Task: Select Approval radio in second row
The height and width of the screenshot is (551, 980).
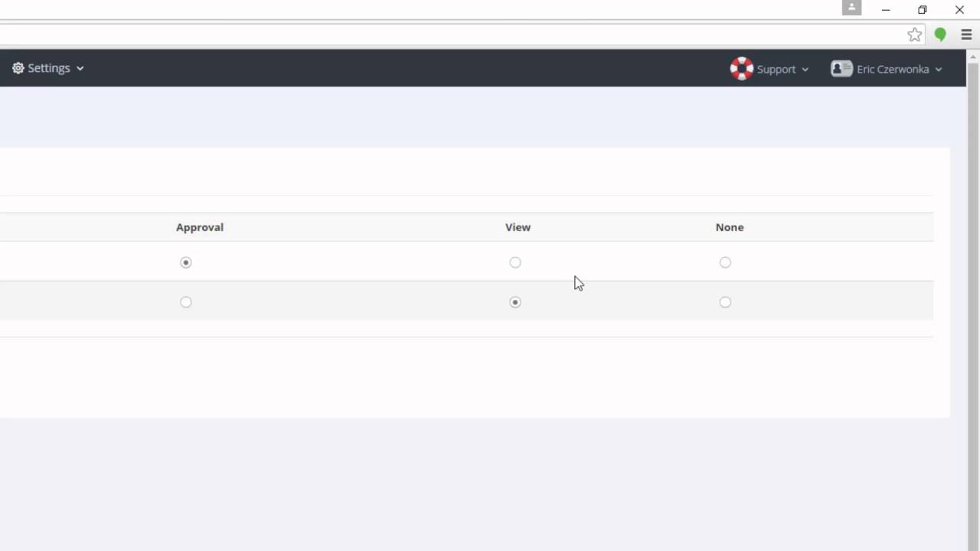Action: 185,302
